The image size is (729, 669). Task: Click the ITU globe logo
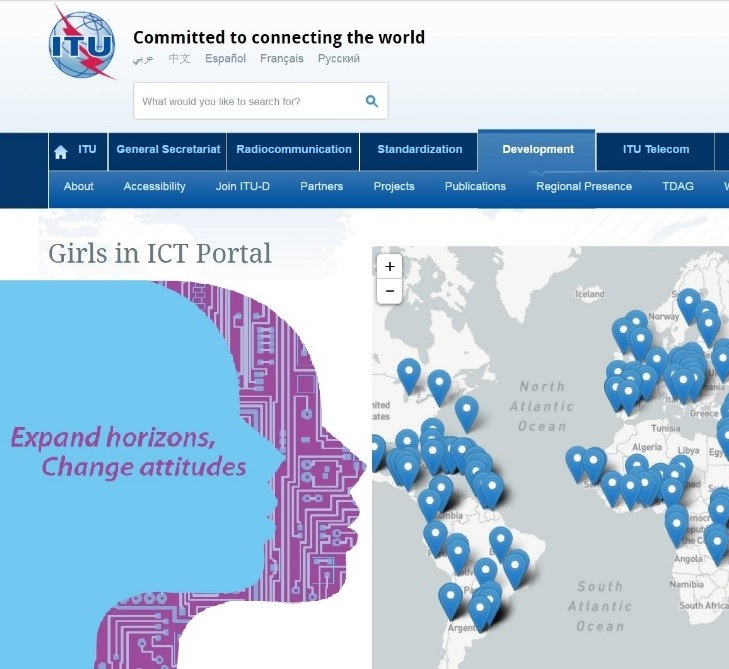82,43
